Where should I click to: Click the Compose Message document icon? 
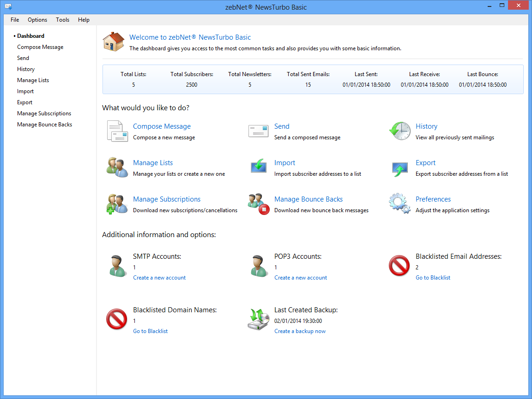point(117,131)
